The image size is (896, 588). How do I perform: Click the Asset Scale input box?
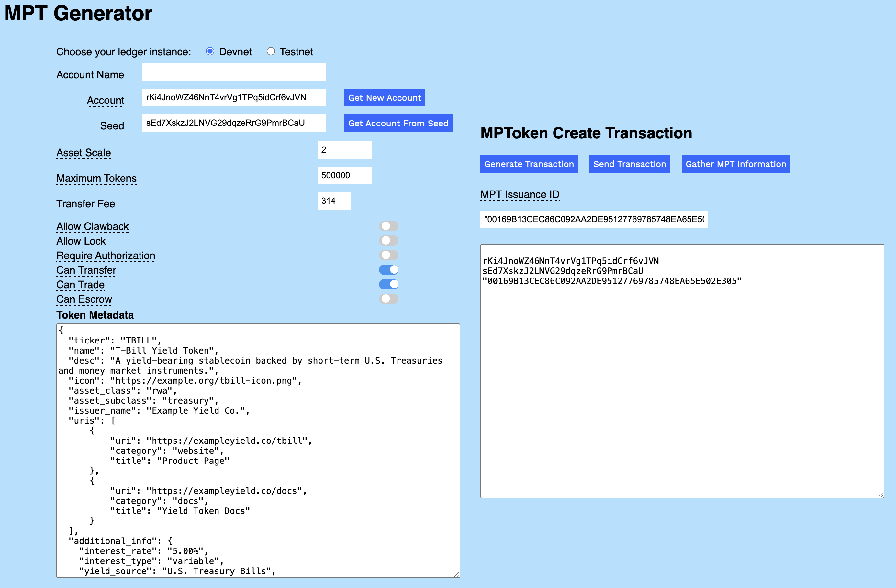pos(344,150)
